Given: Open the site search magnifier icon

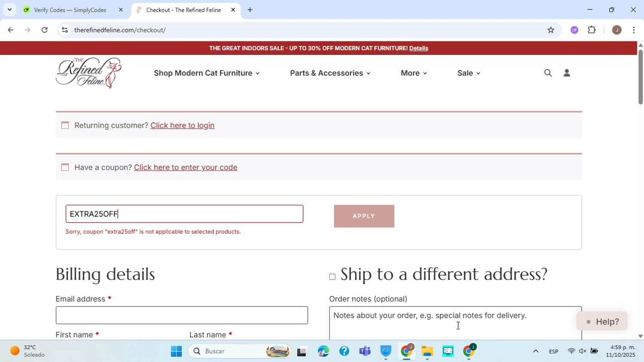Looking at the screenshot, I should (548, 73).
